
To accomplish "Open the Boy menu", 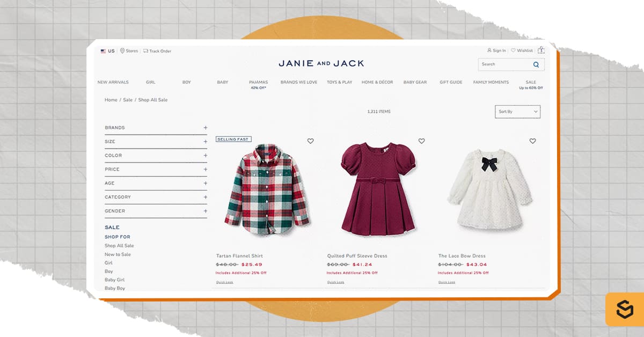I will pyautogui.click(x=186, y=82).
